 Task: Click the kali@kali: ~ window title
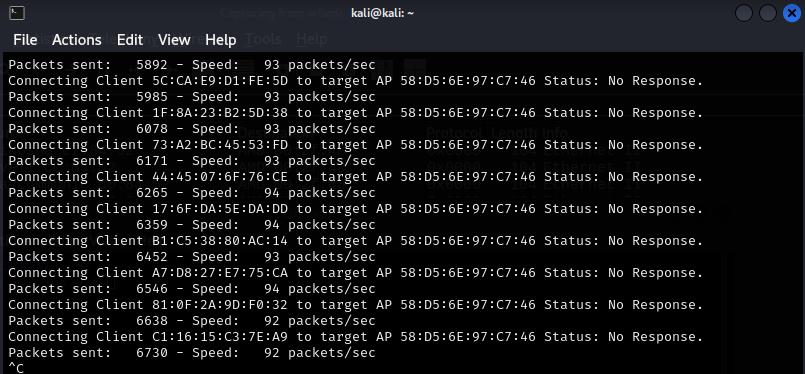(382, 13)
